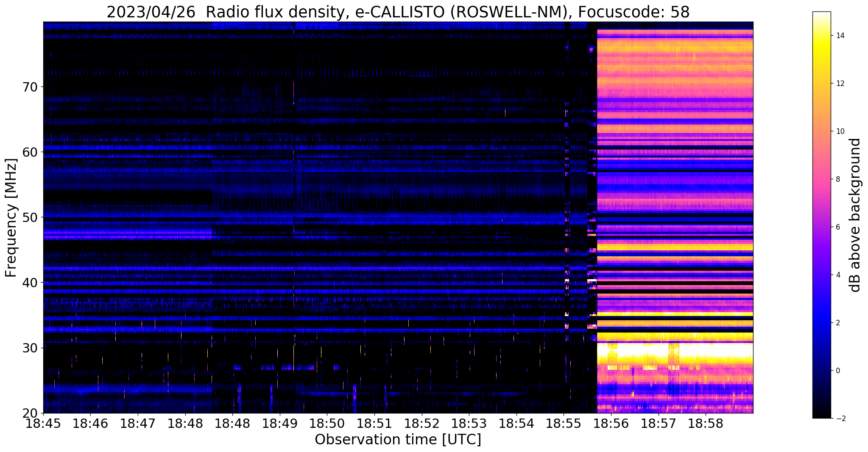Click the 40 tick on the frequency axis
Viewport: 868px width, 452px height.
(x=31, y=283)
